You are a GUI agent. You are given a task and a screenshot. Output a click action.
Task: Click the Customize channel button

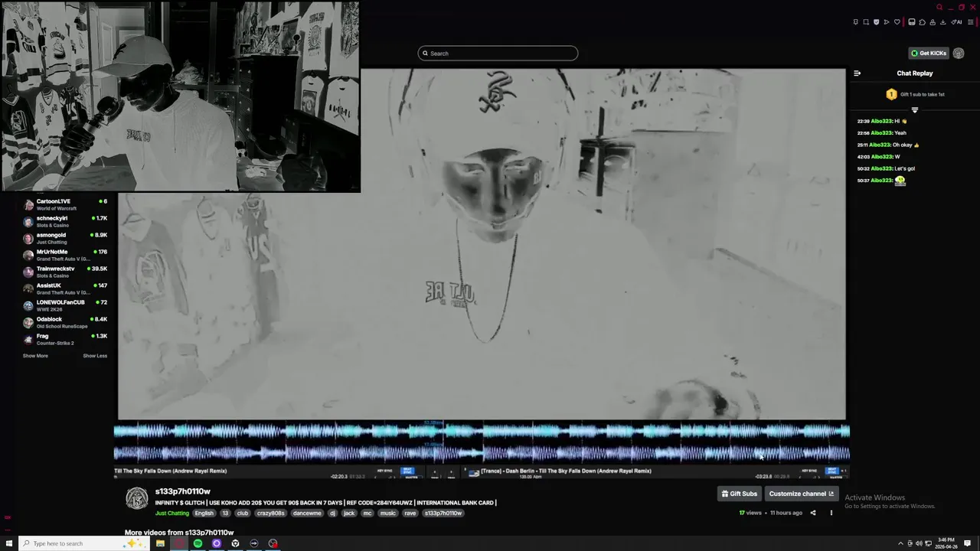click(801, 494)
